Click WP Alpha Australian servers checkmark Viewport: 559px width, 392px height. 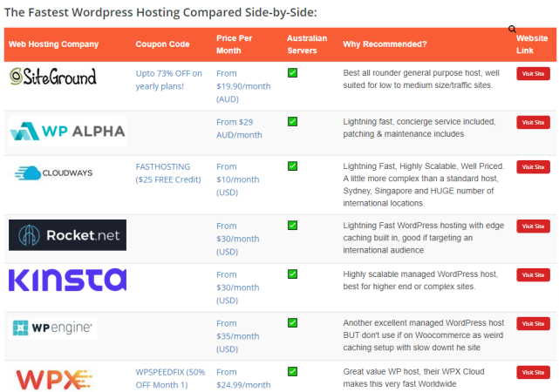292,121
